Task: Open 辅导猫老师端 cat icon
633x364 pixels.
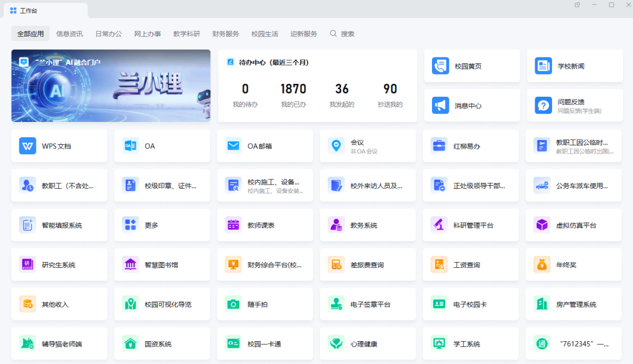Action: pos(28,343)
